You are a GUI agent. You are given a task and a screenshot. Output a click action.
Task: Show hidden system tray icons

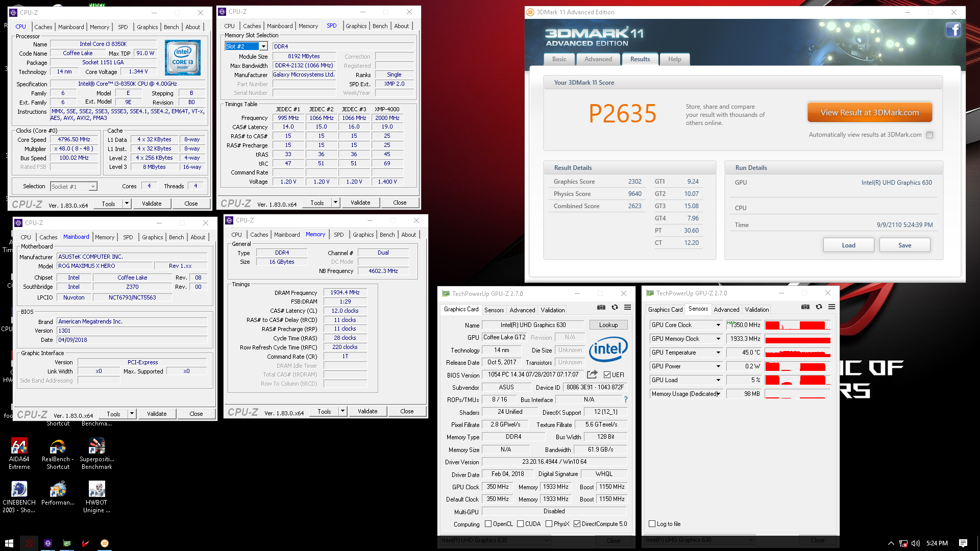click(x=891, y=543)
